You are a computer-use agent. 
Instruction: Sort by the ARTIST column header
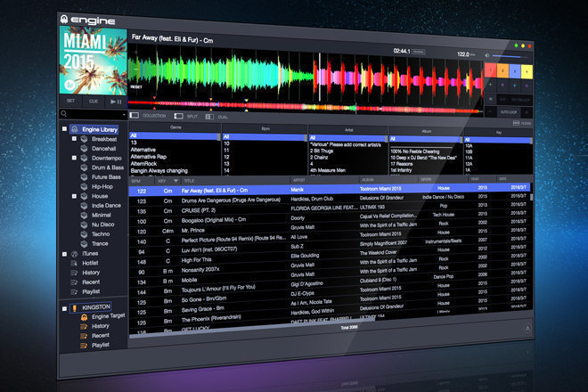(x=324, y=180)
